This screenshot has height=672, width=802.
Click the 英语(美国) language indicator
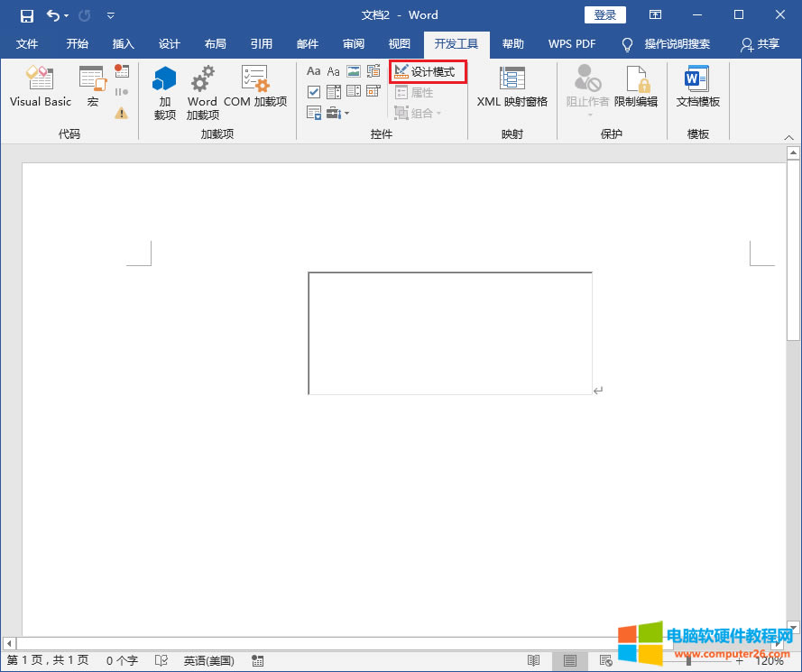[207, 660]
